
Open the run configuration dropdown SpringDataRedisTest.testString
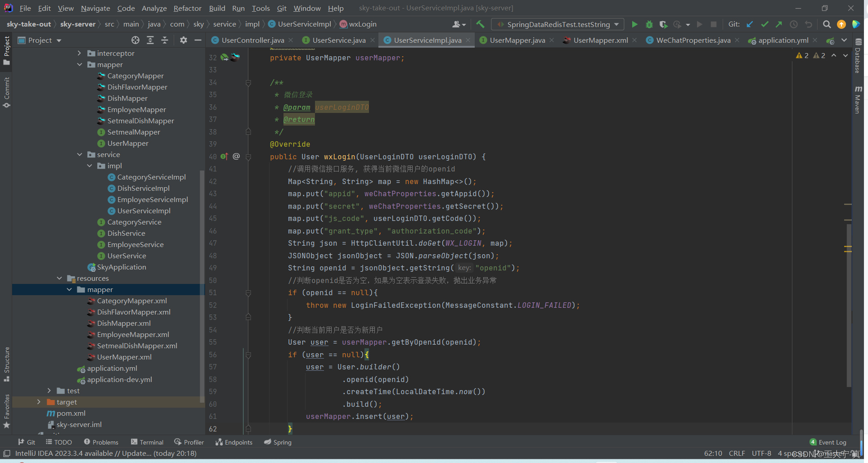click(558, 24)
